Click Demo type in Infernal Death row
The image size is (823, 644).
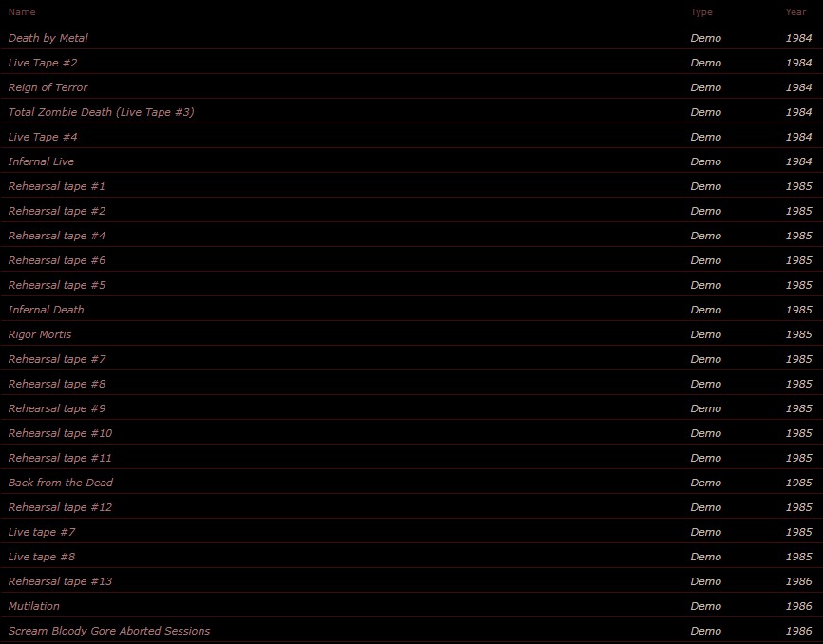tap(705, 310)
